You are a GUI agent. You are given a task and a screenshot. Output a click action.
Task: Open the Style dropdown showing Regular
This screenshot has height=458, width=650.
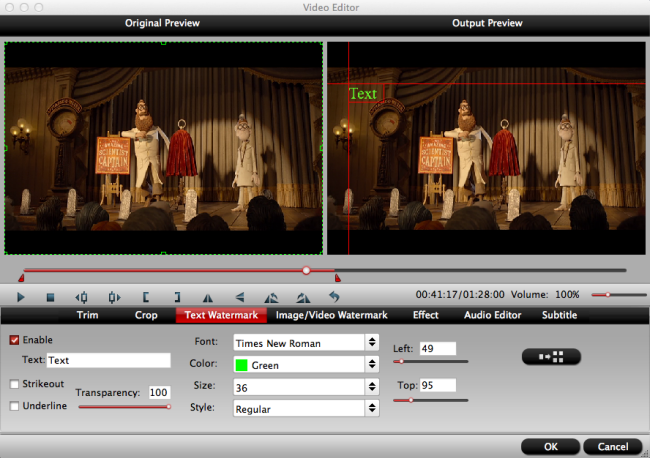click(306, 409)
